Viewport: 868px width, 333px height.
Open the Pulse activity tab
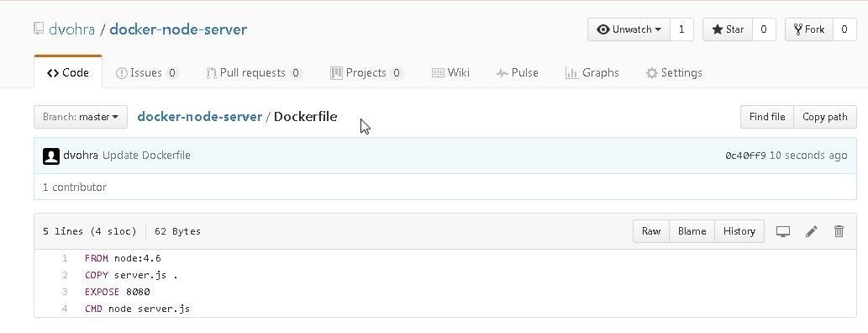click(x=517, y=72)
